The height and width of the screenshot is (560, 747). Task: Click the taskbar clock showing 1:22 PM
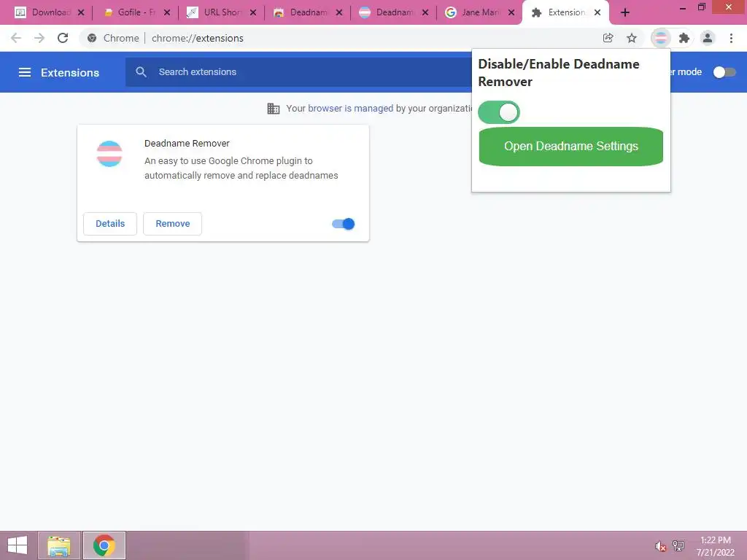(x=715, y=545)
